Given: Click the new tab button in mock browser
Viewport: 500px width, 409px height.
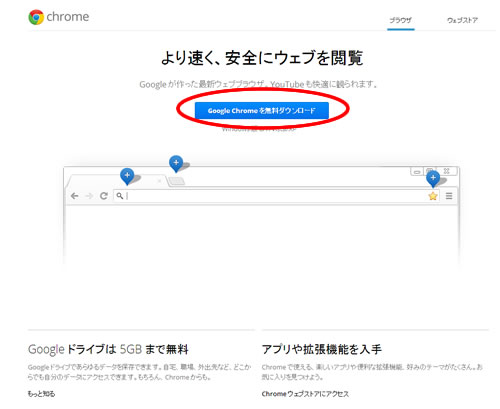Looking at the screenshot, I should coord(176,181).
